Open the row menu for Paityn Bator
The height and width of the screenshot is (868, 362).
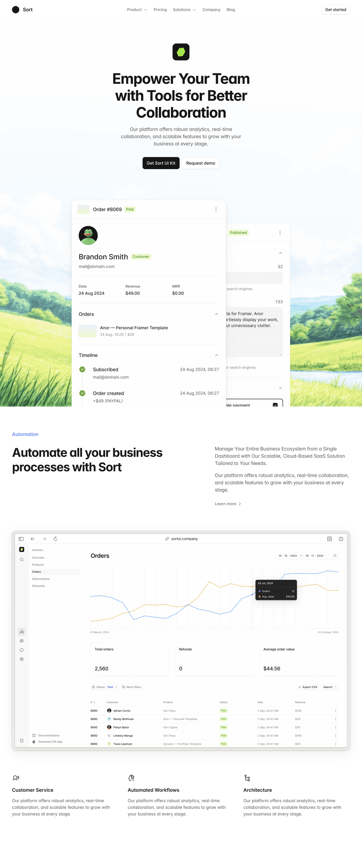335,727
